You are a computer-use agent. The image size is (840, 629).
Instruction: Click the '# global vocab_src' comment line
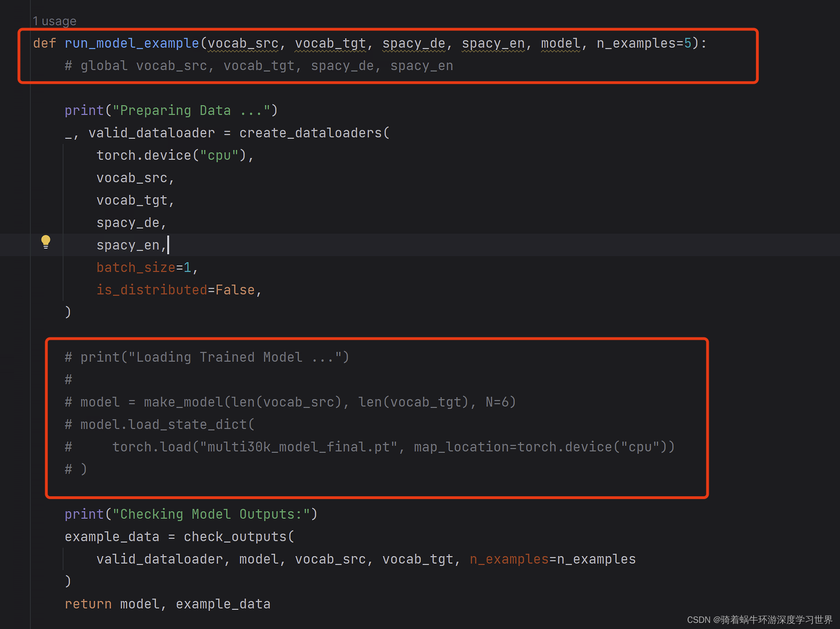(x=259, y=66)
